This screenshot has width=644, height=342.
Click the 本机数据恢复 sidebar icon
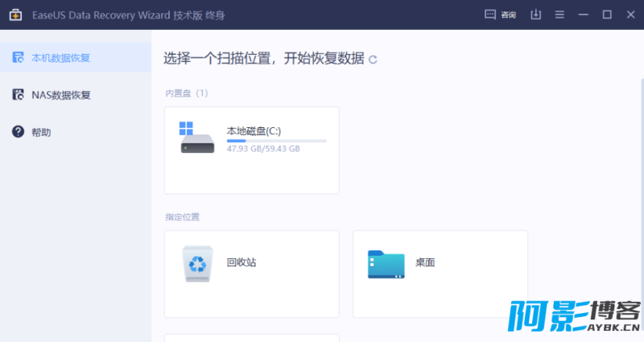(18, 57)
